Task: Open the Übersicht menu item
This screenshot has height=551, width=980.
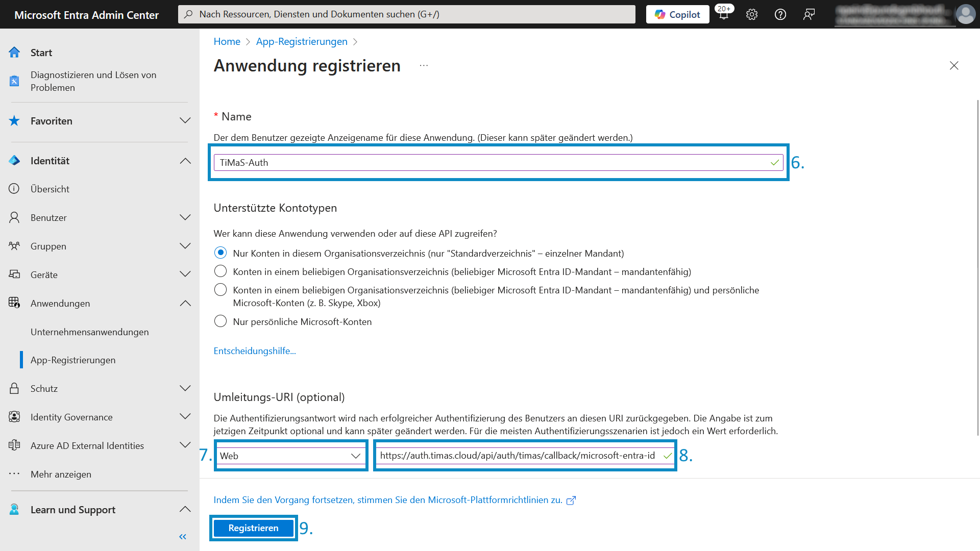Action: tap(50, 189)
